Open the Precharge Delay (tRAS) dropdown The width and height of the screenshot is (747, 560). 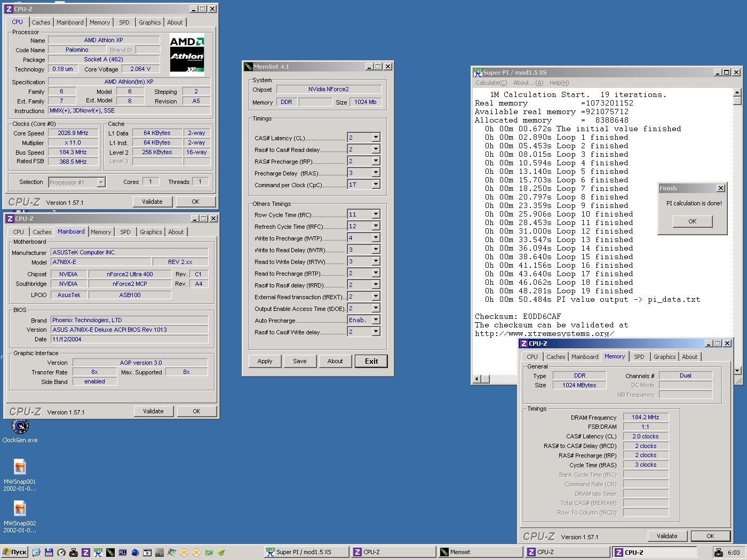376,173
